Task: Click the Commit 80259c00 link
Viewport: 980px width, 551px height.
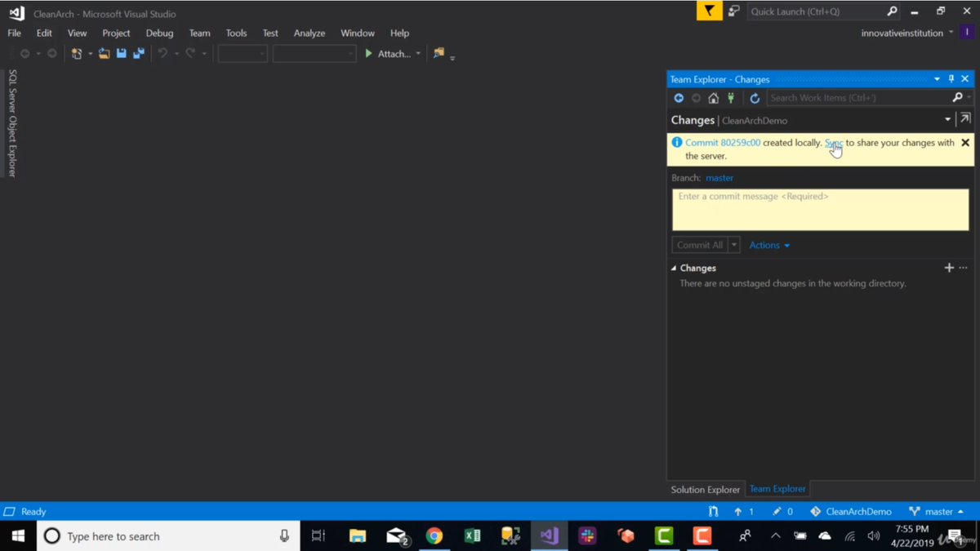Action: pyautogui.click(x=723, y=143)
